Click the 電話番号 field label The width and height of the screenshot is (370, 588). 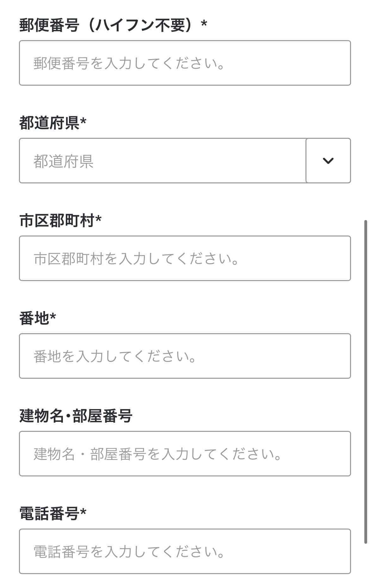point(49,514)
